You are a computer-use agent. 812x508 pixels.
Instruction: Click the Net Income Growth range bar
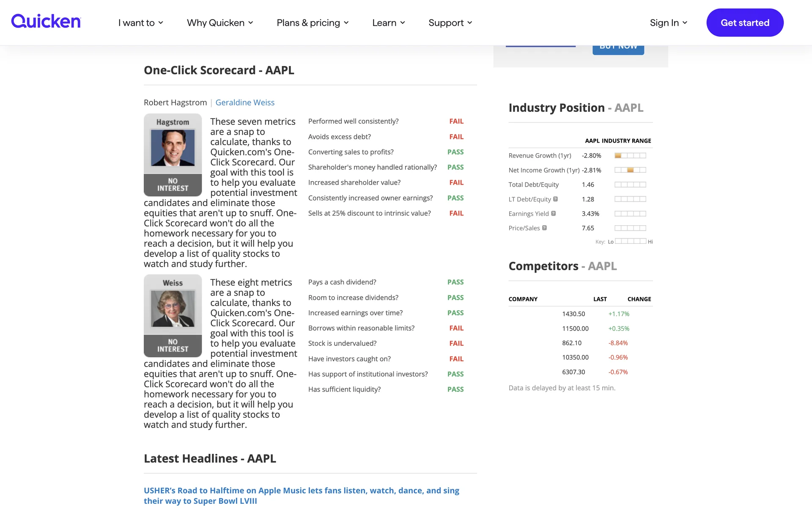(x=630, y=170)
